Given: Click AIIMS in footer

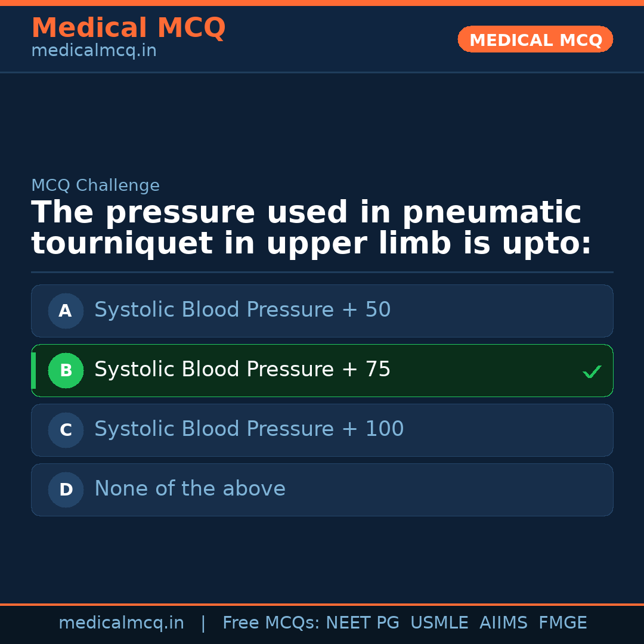Looking at the screenshot, I should click(503, 623).
